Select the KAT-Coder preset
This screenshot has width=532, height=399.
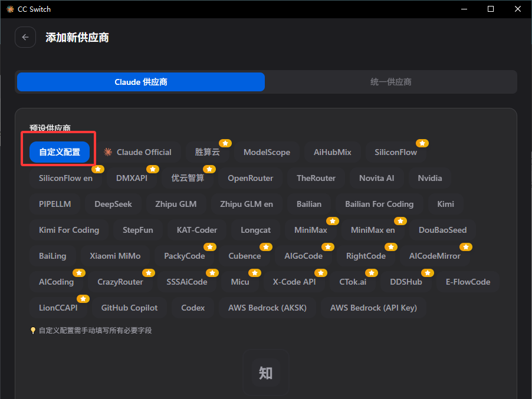[197, 230]
